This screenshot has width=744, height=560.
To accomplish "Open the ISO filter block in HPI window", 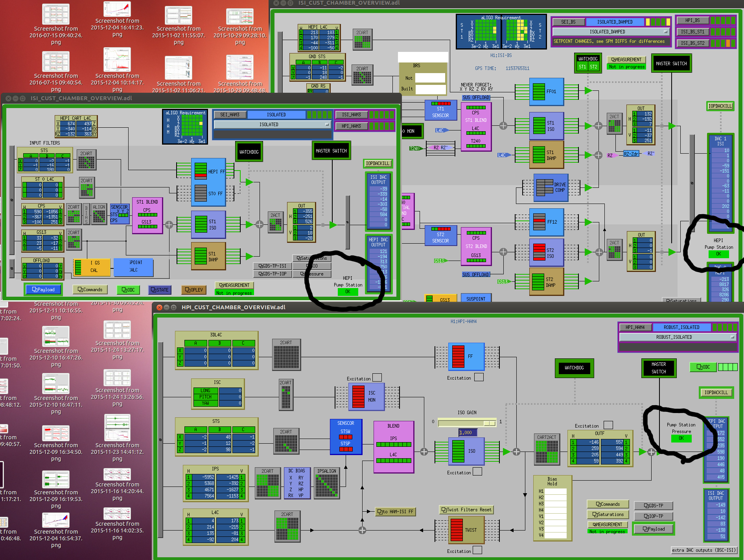I will point(466,451).
